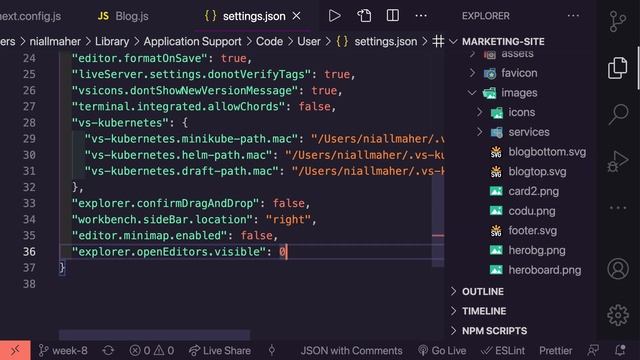The image size is (640, 360).
Task: Click the Application Support breadcrumb
Action: (192, 41)
